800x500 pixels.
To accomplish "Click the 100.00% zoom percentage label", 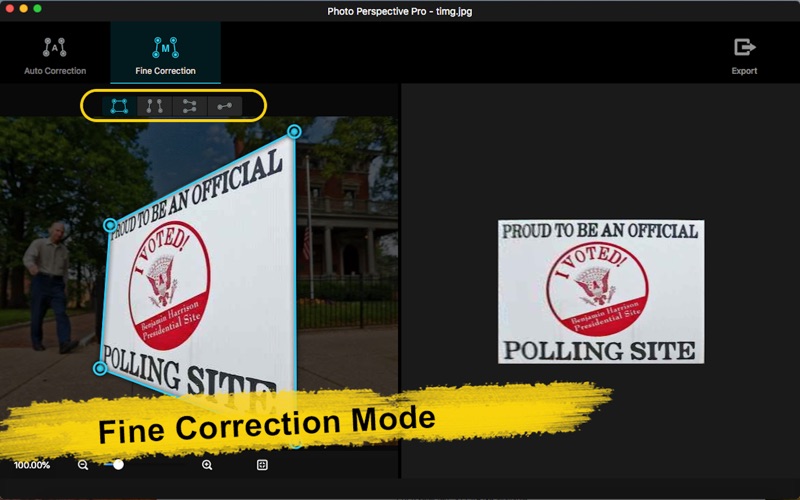I will click(32, 465).
